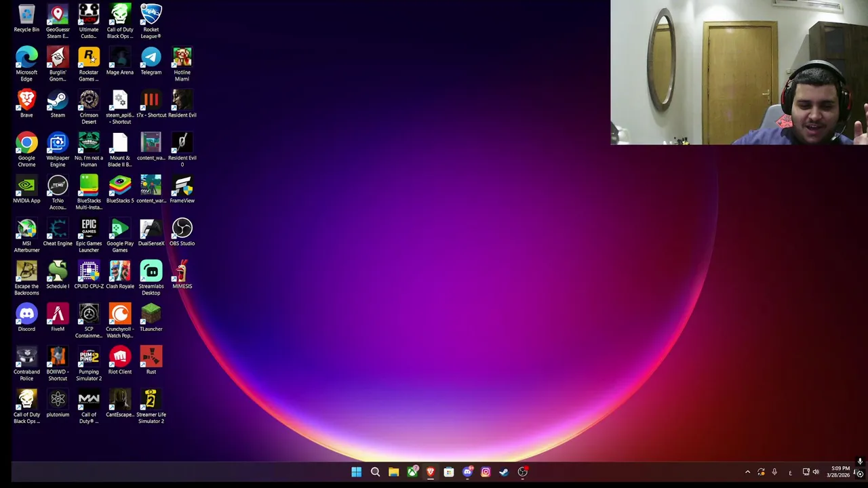The height and width of the screenshot is (488, 868).
Task: Select the Riot Client desktop icon
Action: coord(120,360)
